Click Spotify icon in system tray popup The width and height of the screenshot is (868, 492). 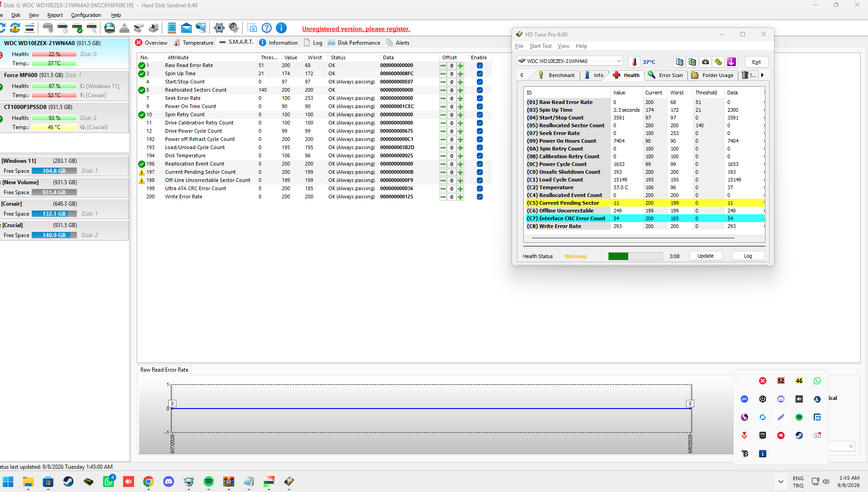click(x=799, y=417)
